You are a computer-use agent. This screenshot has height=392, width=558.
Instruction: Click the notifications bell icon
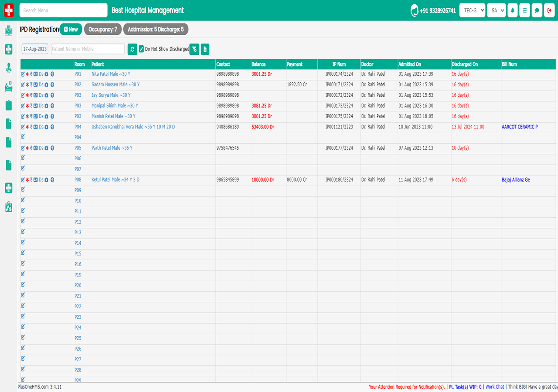513,10
